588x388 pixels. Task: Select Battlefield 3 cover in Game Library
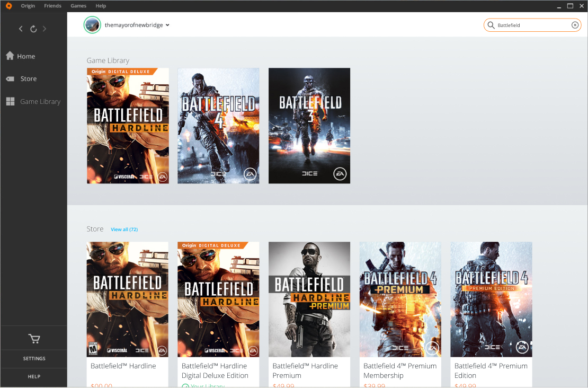tap(309, 126)
